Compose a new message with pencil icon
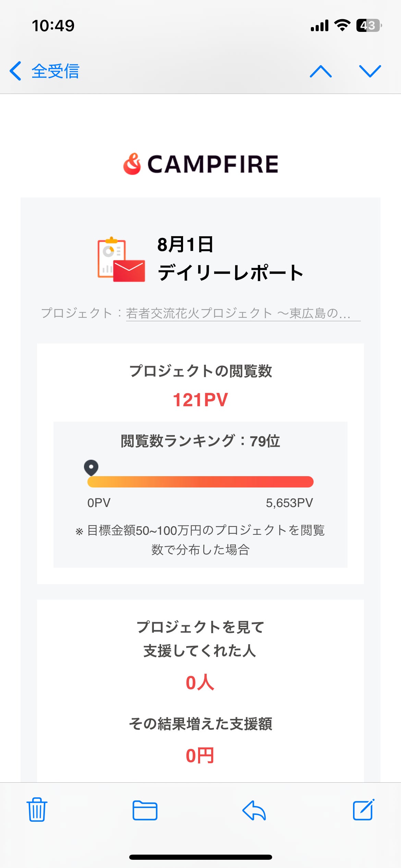 pyautogui.click(x=363, y=810)
